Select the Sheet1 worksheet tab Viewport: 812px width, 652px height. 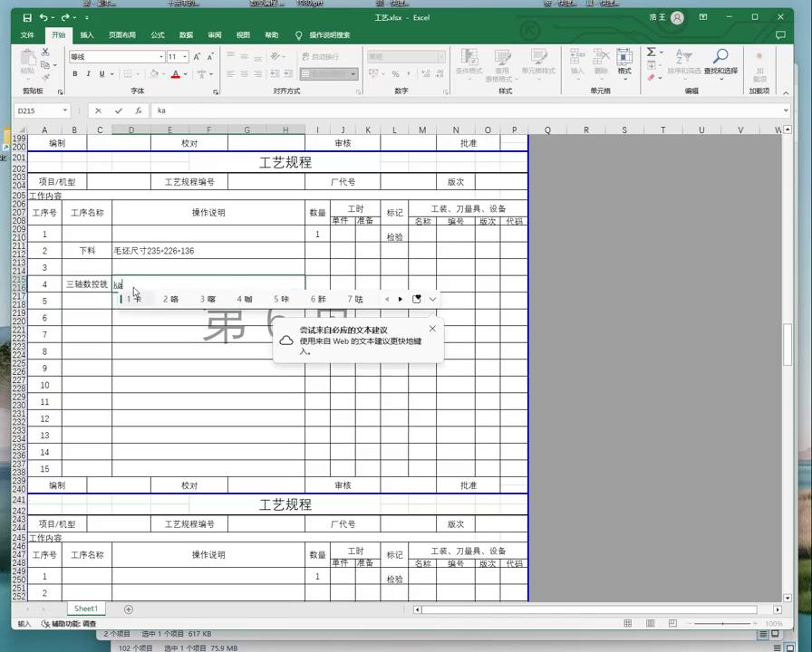86,609
